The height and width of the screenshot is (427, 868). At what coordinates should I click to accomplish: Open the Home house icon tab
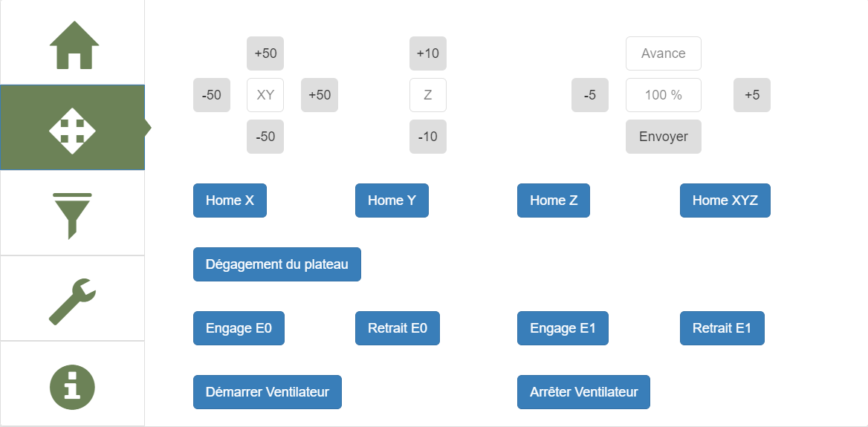tap(74, 45)
